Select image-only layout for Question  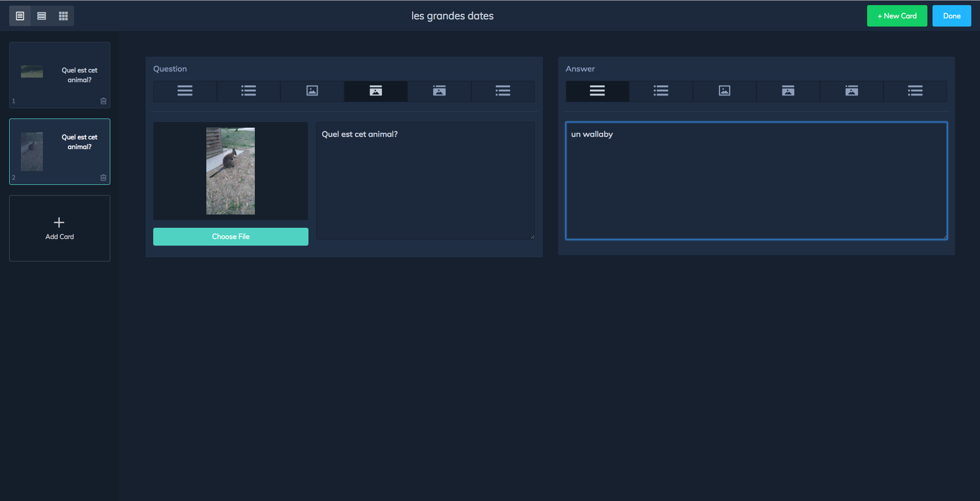pyautogui.click(x=312, y=91)
